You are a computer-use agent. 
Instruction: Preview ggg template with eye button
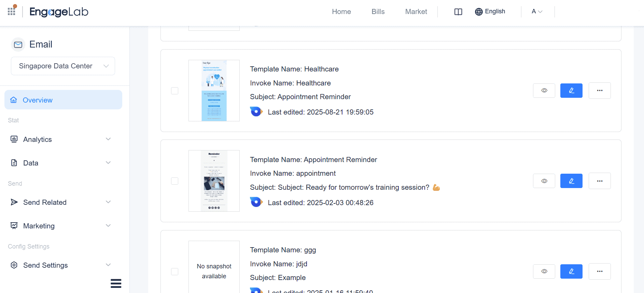click(544, 271)
